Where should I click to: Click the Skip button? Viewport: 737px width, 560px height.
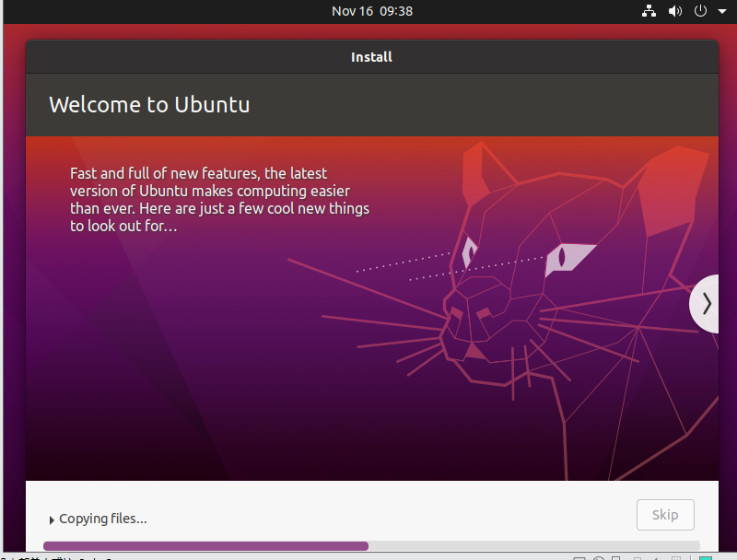point(665,515)
